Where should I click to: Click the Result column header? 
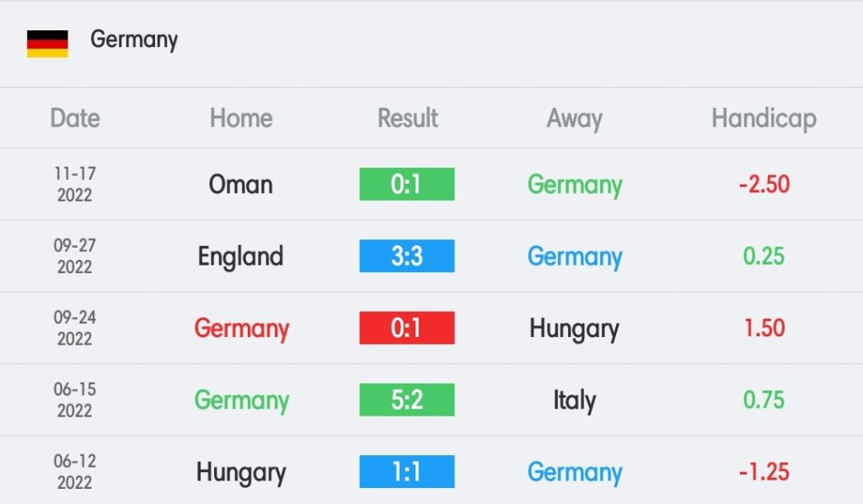(407, 118)
